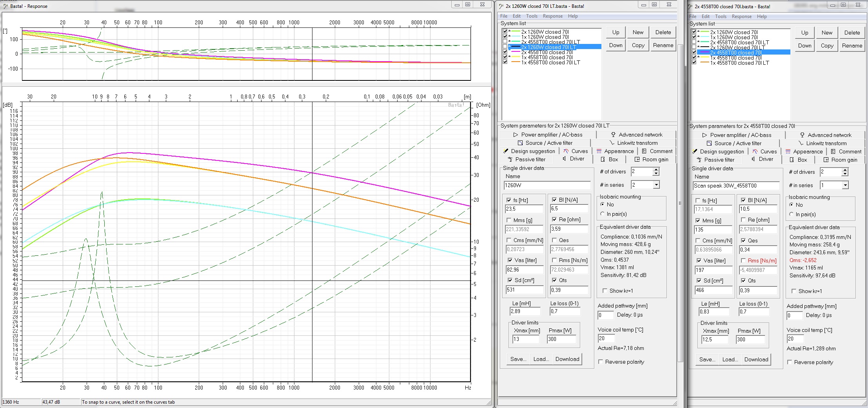Toggle Rms [Ns/m] checkbox in 4558T00 window
The width and height of the screenshot is (868, 408).
[743, 260]
